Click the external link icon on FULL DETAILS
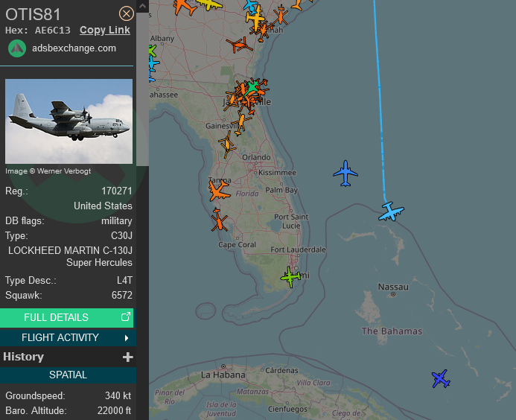The image size is (516, 420). click(126, 317)
